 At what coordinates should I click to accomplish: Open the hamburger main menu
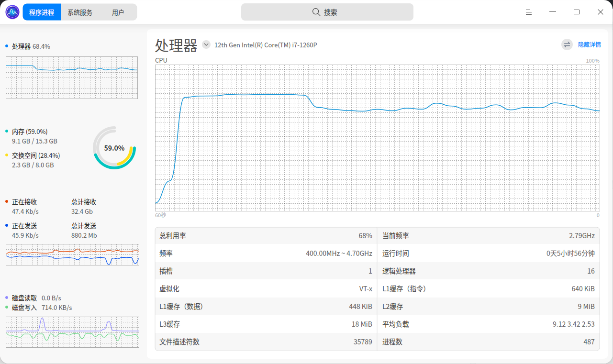tap(529, 12)
